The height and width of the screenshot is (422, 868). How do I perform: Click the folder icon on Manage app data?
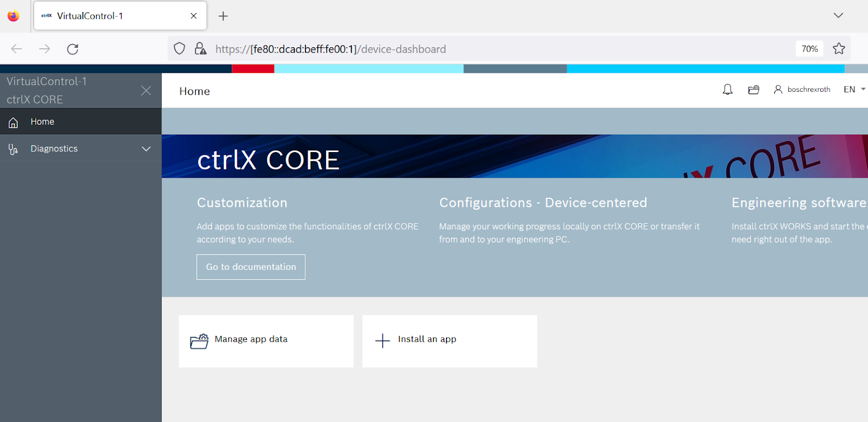click(199, 341)
